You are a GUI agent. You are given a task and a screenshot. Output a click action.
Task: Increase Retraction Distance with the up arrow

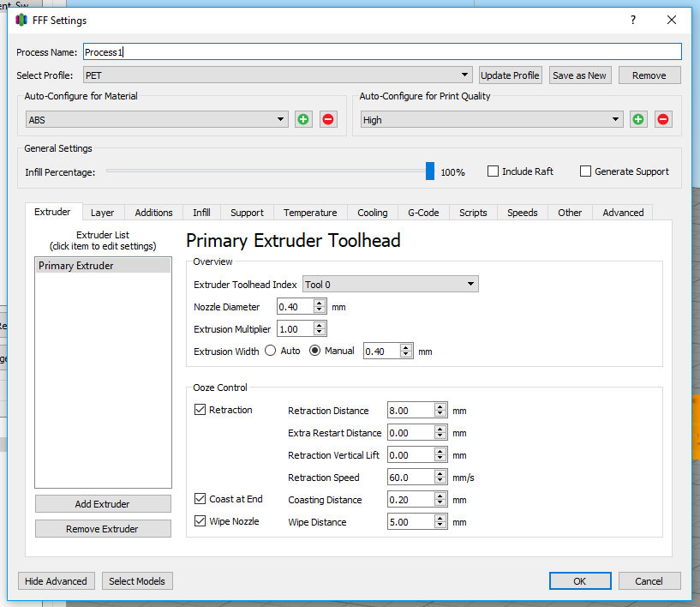point(440,407)
